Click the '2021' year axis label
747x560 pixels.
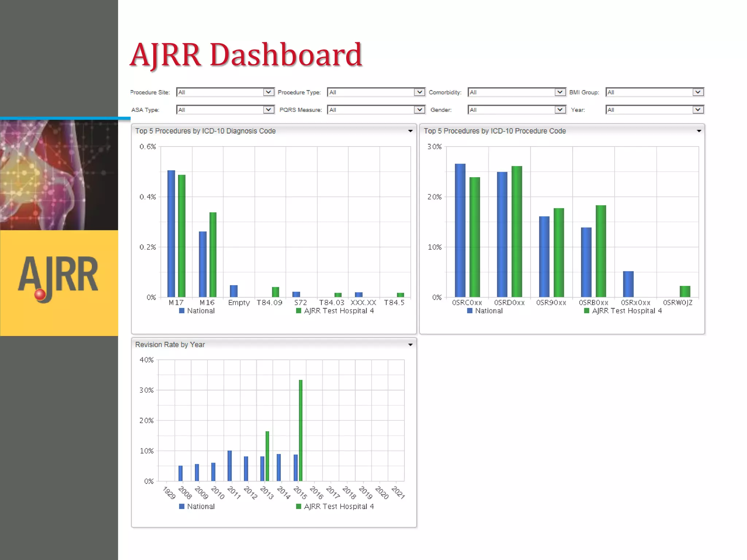398,493
